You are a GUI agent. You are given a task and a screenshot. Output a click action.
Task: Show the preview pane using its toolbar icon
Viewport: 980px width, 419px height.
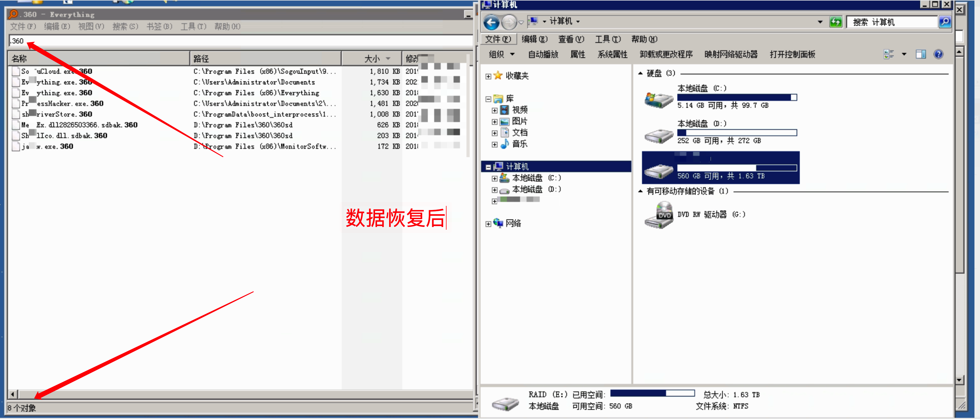[921, 54]
